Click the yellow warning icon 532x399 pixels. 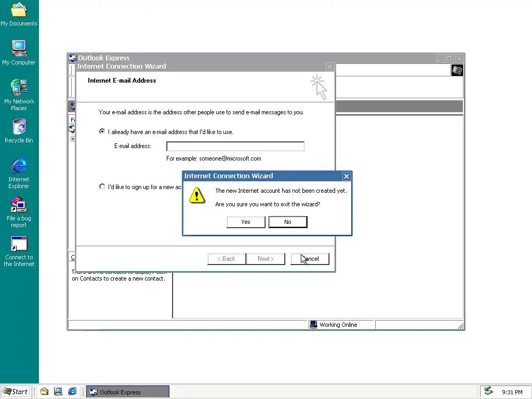pyautogui.click(x=197, y=195)
